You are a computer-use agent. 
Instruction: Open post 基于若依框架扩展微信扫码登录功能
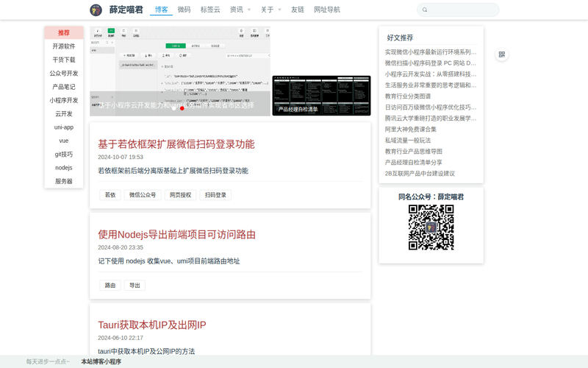[x=176, y=144]
